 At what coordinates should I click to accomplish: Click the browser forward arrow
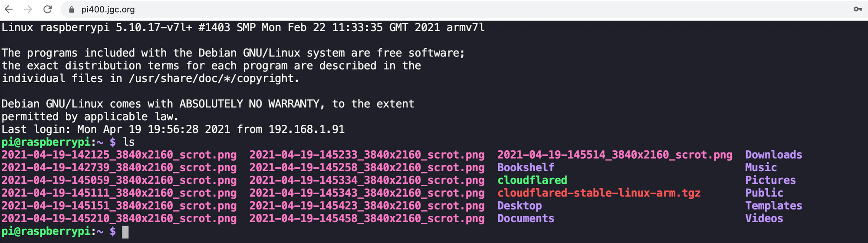pos(28,9)
